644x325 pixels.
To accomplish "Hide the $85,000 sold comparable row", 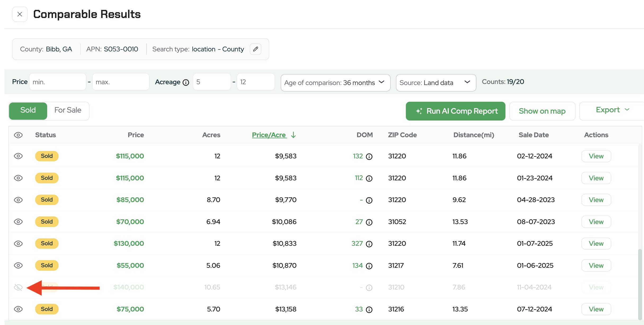I will click(x=18, y=200).
